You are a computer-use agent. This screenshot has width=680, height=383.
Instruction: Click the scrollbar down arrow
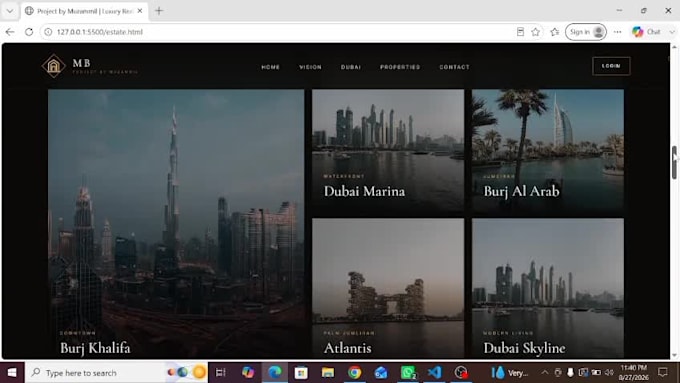(674, 356)
